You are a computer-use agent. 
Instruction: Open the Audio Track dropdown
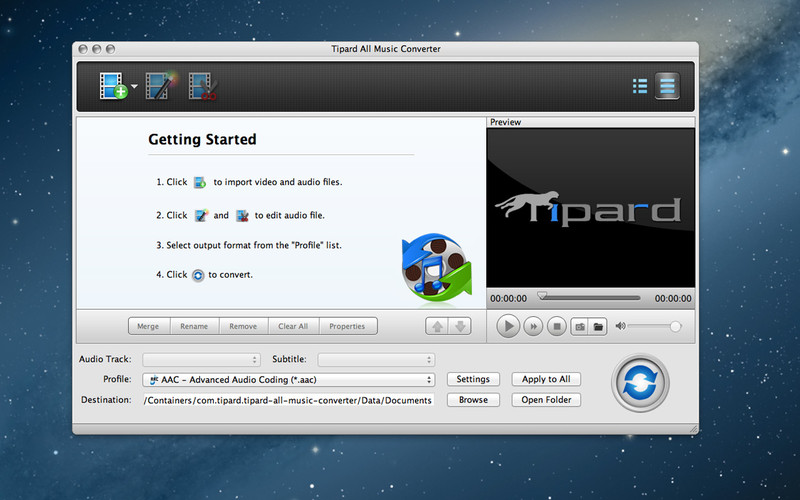click(x=202, y=360)
